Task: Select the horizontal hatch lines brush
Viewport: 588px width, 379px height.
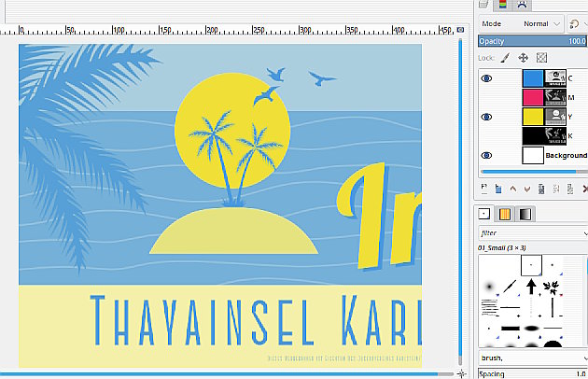Action: 489,307
